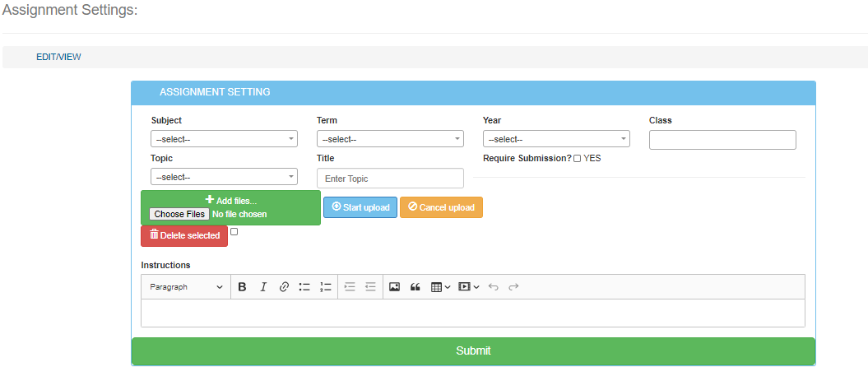Toggle bold formatting in Instructions editor
This screenshot has height=376, width=868.
242,287
